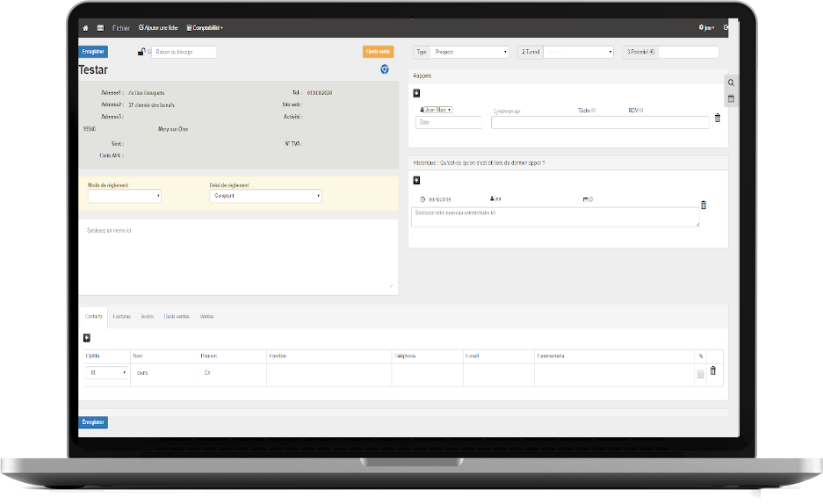Click the orange Devis vente button

(x=378, y=52)
